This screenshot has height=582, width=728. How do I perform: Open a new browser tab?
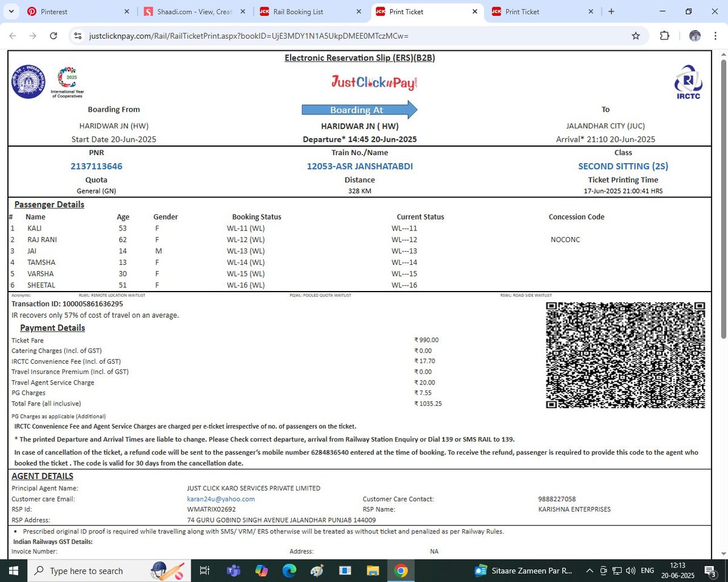point(611,12)
